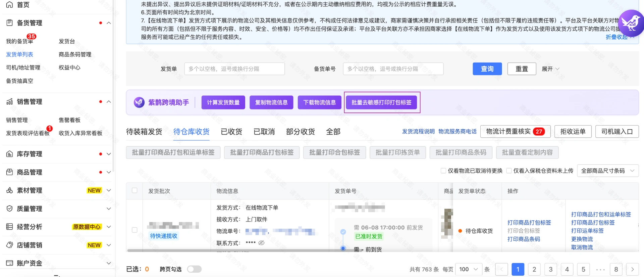The width and height of the screenshot is (644, 277).
Task: Click the pagination ellipsis to jump pages
Action: coord(600,269)
